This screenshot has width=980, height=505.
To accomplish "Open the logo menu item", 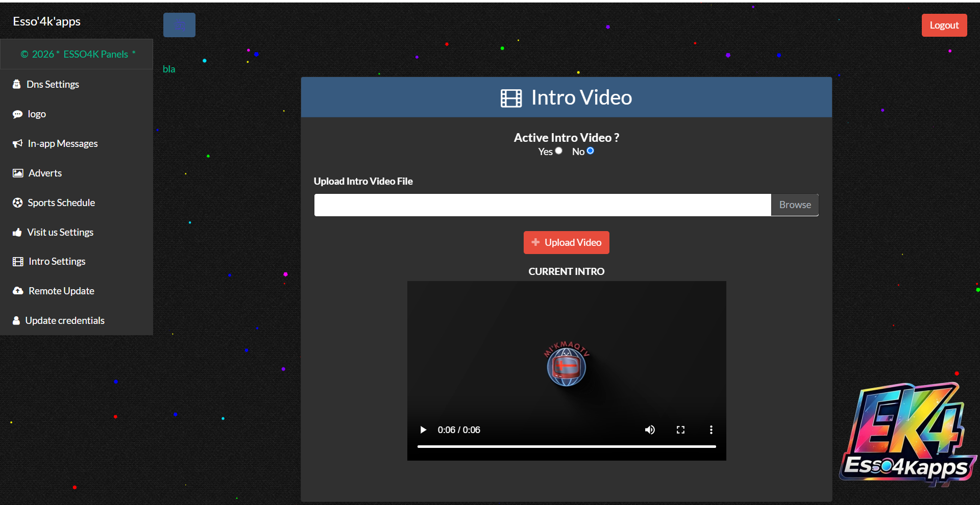I will tap(77, 114).
